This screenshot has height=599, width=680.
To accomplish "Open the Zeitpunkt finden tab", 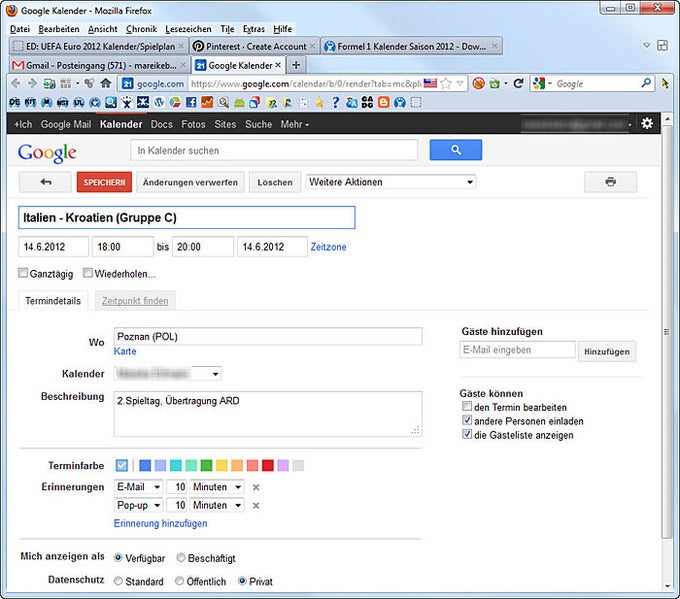I will 135,301.
